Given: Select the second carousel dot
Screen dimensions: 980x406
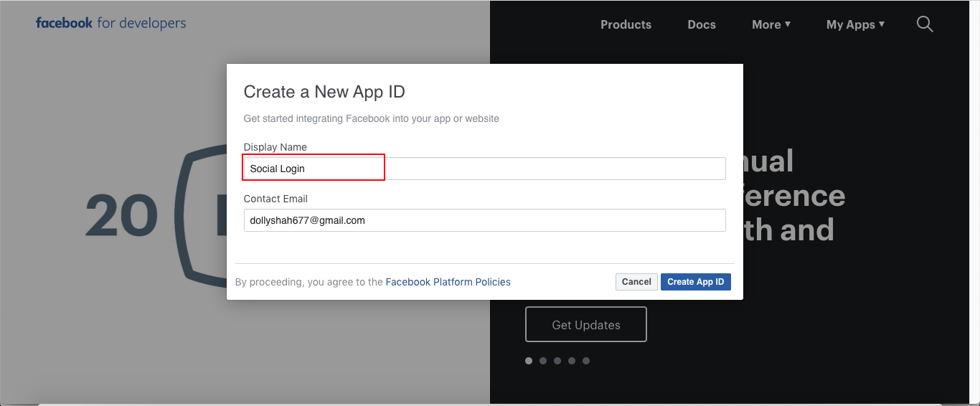Looking at the screenshot, I should click(543, 361).
